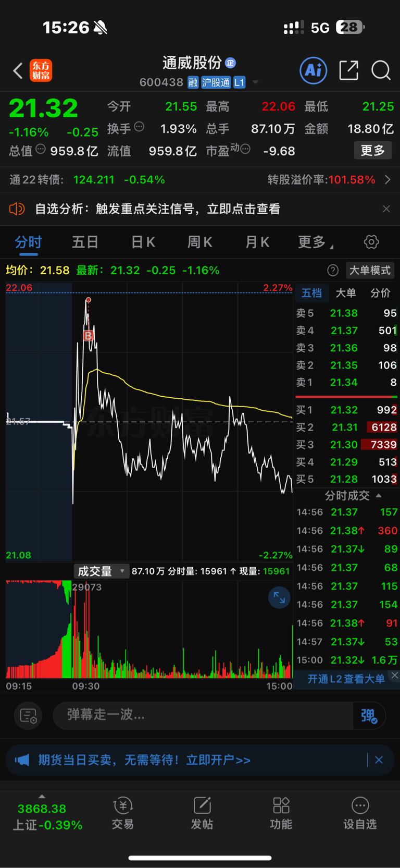
Task: Dismiss the 自选分析 notice
Action: pyautogui.click(x=386, y=209)
